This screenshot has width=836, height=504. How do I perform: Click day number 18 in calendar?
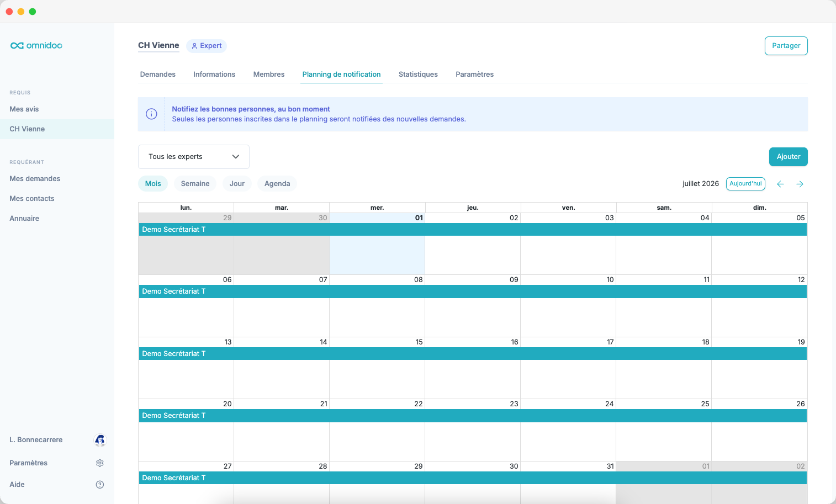(x=706, y=342)
